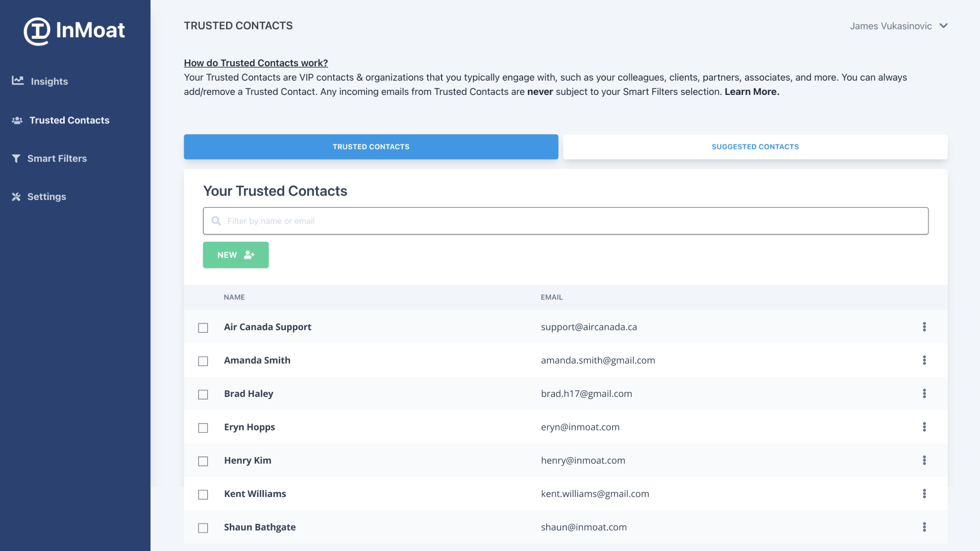Viewport: 980px width, 551px height.
Task: Click the Filter by name or email field
Action: click(x=565, y=221)
